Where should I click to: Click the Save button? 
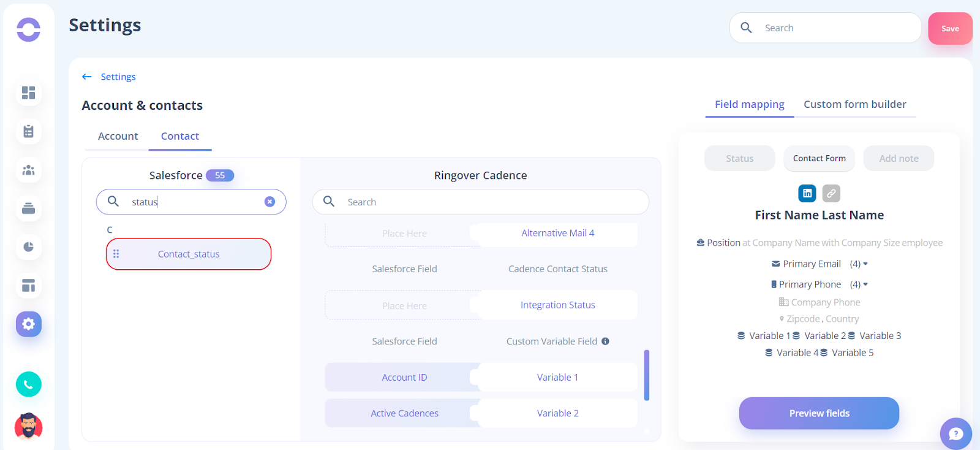[950, 28]
